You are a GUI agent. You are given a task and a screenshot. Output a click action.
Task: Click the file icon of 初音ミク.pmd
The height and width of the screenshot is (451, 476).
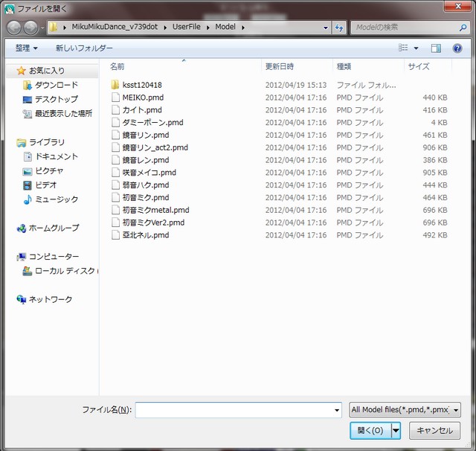pyautogui.click(x=115, y=197)
